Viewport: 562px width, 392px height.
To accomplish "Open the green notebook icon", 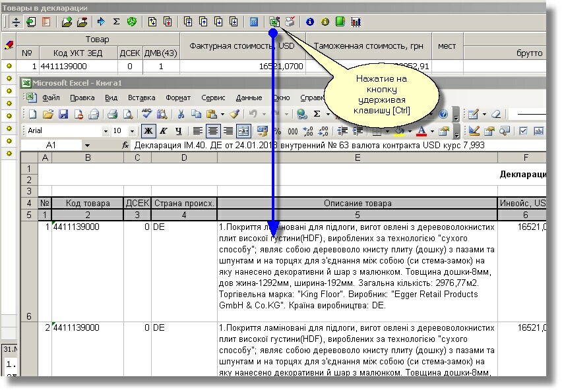I will tap(340, 22).
